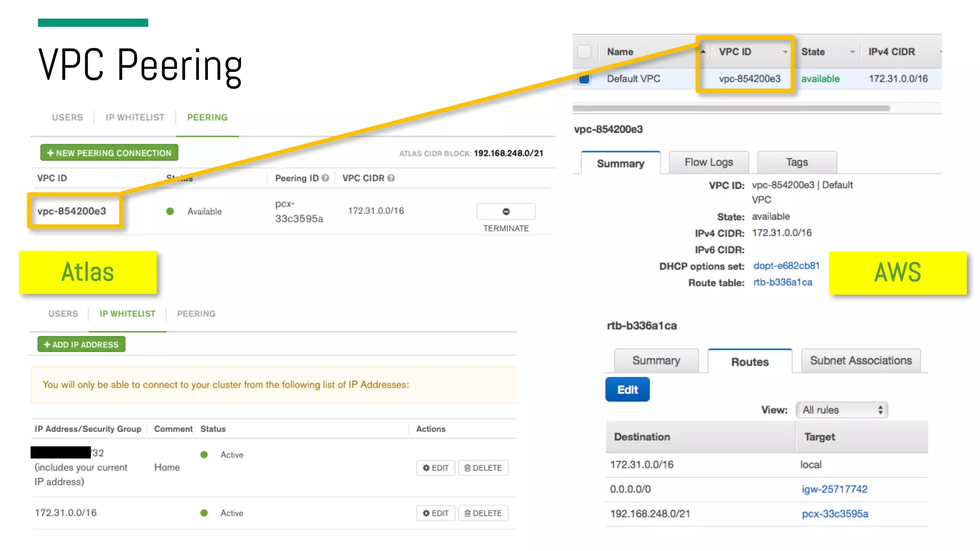Open pcx-33c3595a target link

click(835, 514)
